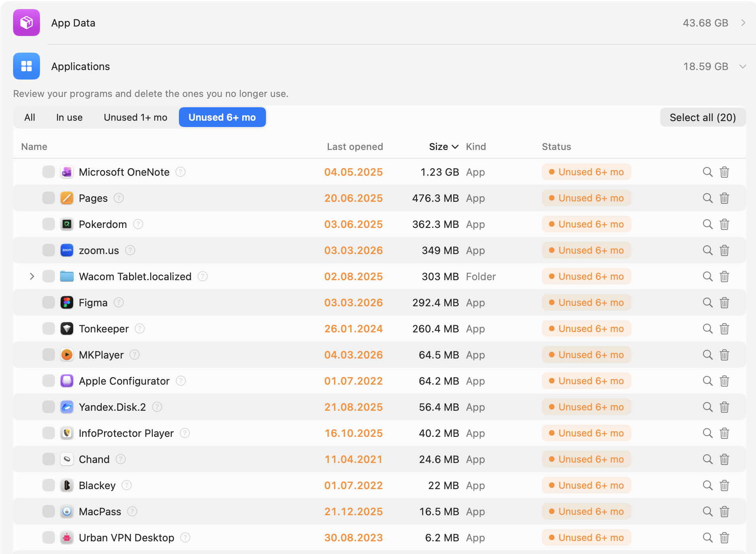Sort by the Size column header
756x554 pixels.
click(x=444, y=147)
